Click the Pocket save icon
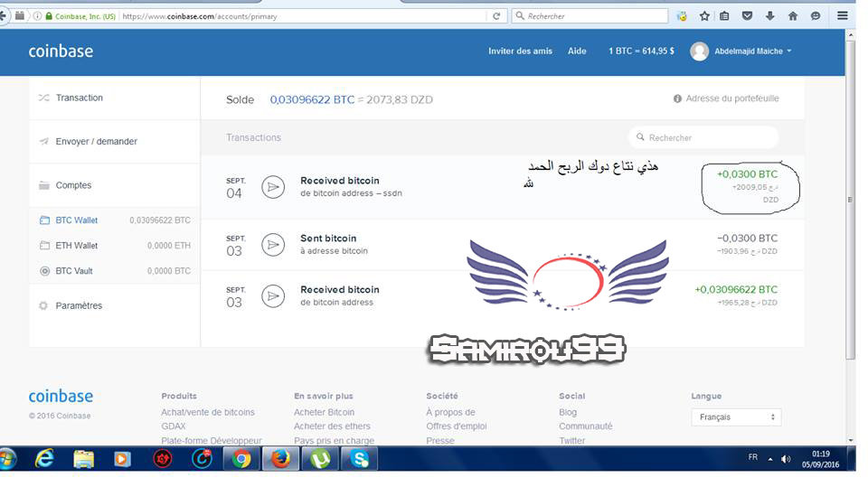The image size is (868, 487). (747, 16)
